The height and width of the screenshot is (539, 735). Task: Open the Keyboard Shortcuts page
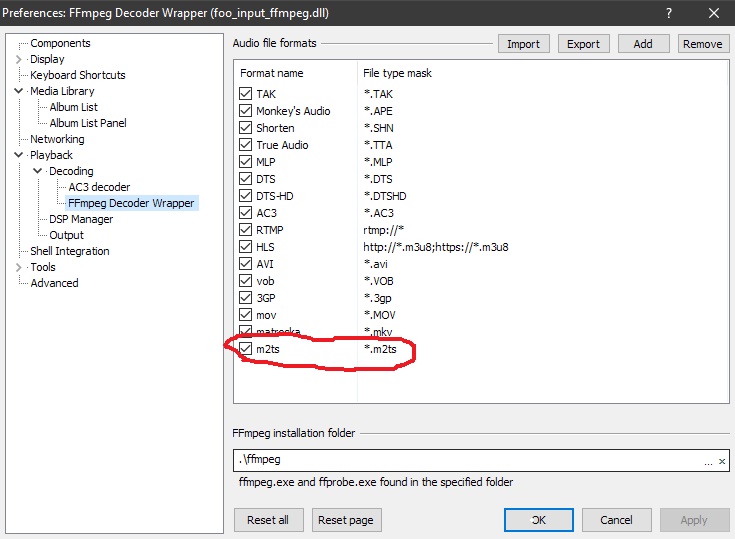tap(78, 75)
